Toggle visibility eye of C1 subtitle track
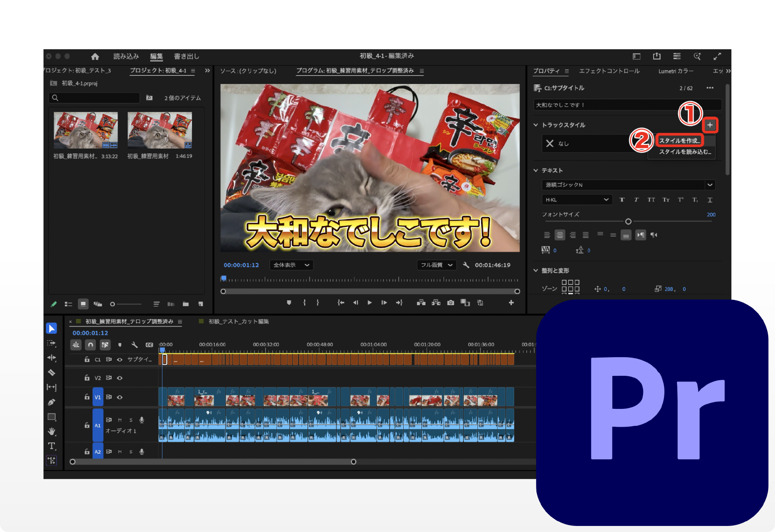The width and height of the screenshot is (775, 532). pos(120,360)
